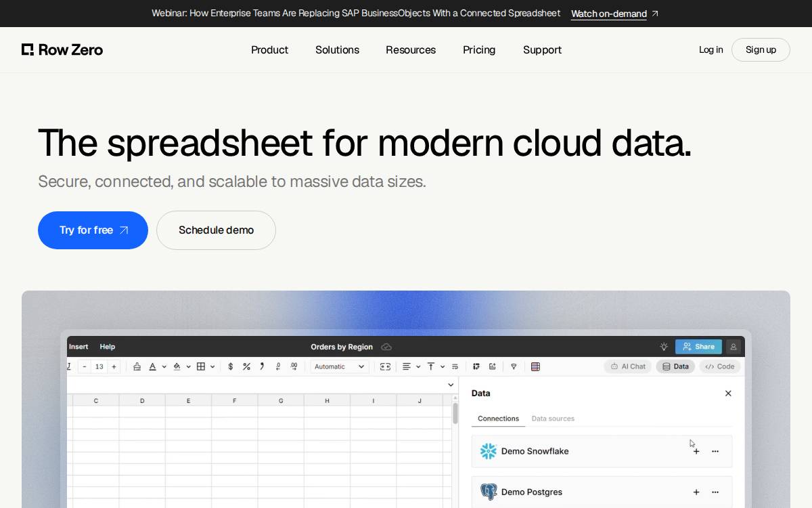
Task: Click the spreadsheet vertical scrollbar
Action: (455, 413)
